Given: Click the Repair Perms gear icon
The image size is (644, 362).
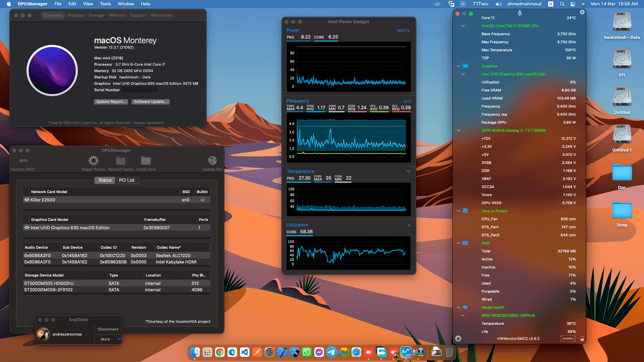Looking at the screenshot, I should click(94, 161).
